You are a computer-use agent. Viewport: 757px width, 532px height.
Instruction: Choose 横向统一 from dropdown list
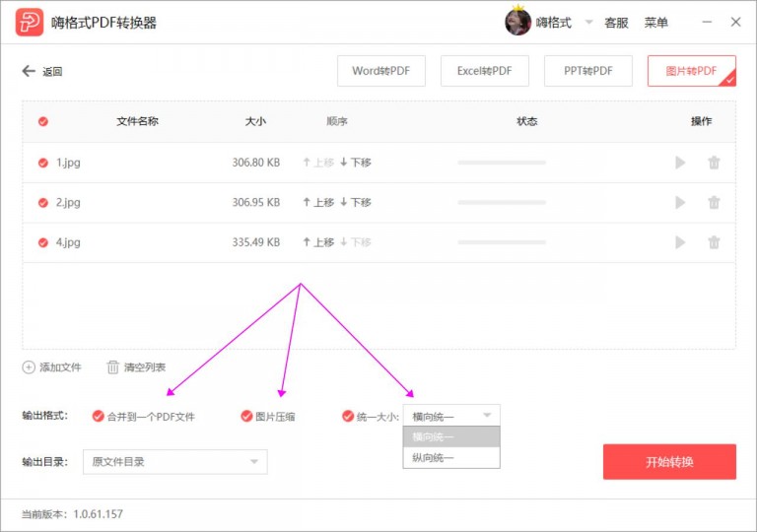(451, 437)
